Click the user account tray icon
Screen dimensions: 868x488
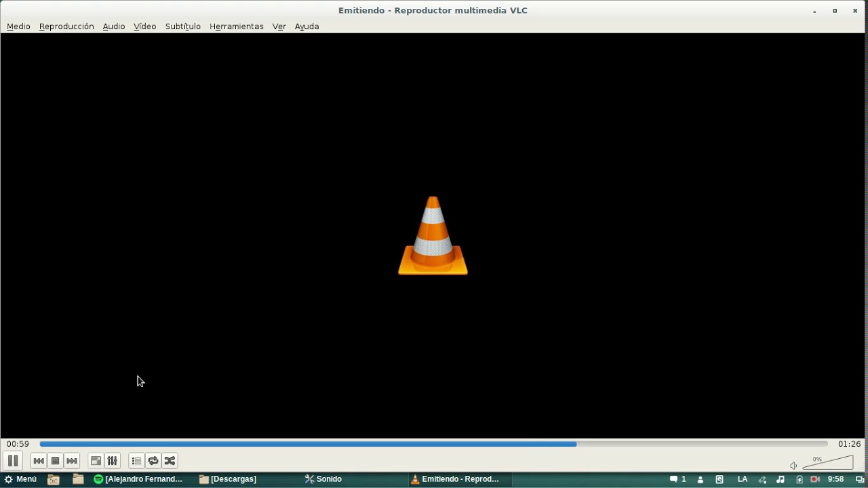coord(701,480)
